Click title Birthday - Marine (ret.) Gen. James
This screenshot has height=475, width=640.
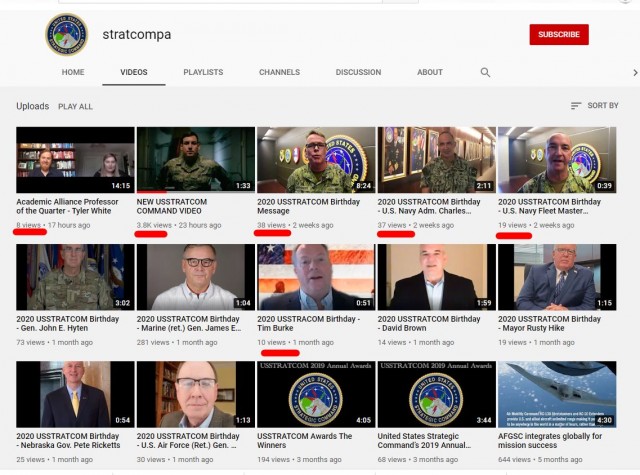click(189, 324)
